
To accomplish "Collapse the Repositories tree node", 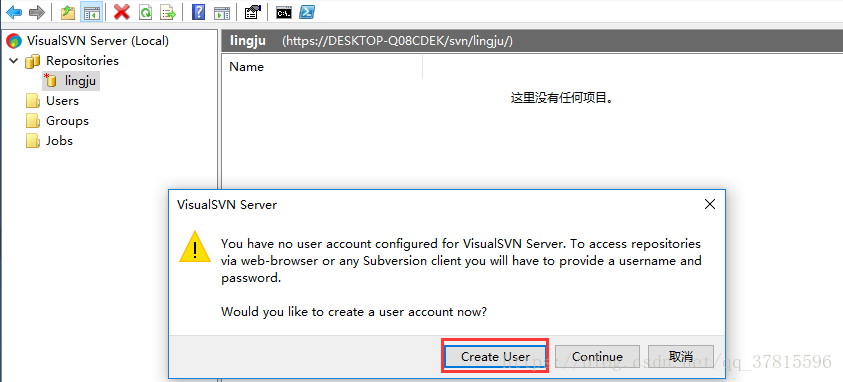I will click(13, 61).
